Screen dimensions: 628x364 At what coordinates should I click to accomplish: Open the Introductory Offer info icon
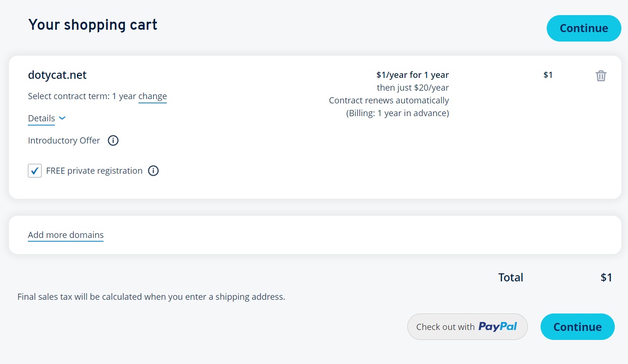pyautogui.click(x=113, y=141)
